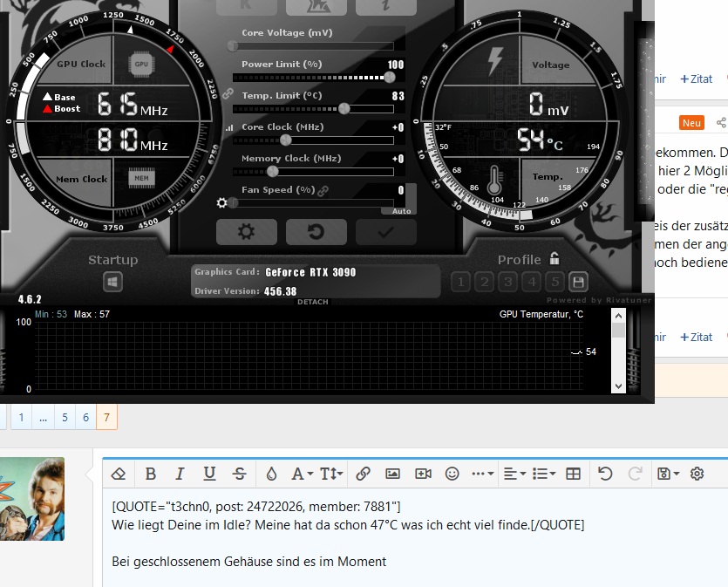Open text color droplet picker
The image size is (728, 587).
[272, 474]
